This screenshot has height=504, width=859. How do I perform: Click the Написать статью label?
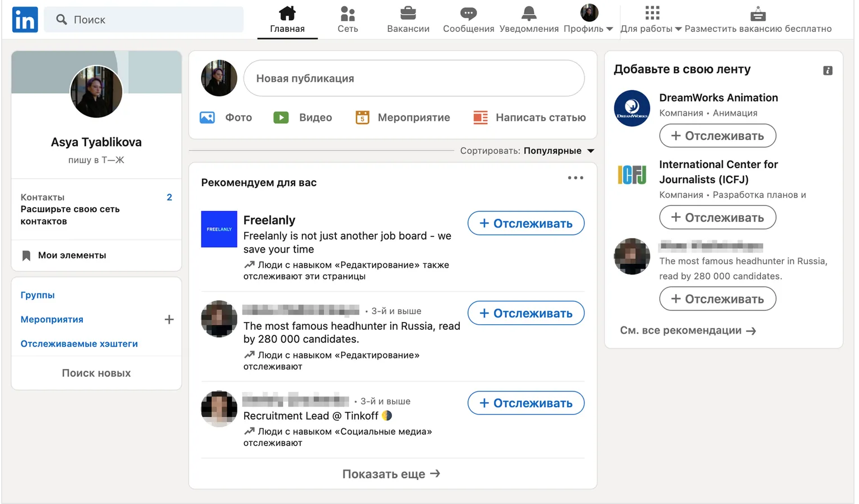point(541,118)
